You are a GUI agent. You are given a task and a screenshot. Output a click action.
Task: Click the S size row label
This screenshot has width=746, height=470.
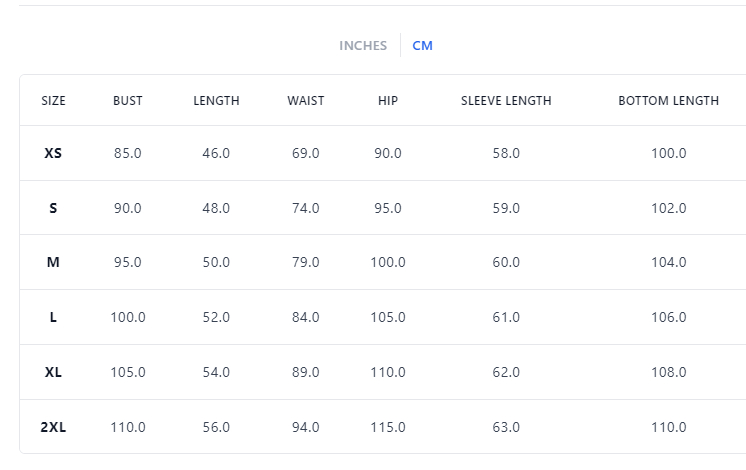[x=53, y=208]
